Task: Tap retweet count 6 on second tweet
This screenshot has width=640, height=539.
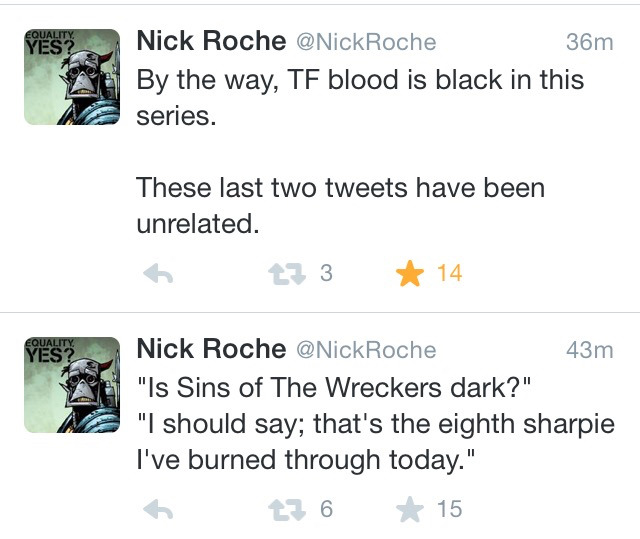Action: [326, 509]
